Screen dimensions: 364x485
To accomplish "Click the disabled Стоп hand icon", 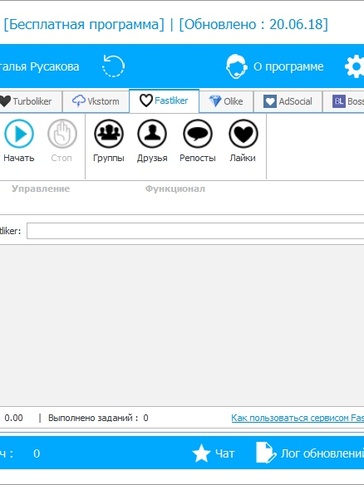I will point(62,134).
